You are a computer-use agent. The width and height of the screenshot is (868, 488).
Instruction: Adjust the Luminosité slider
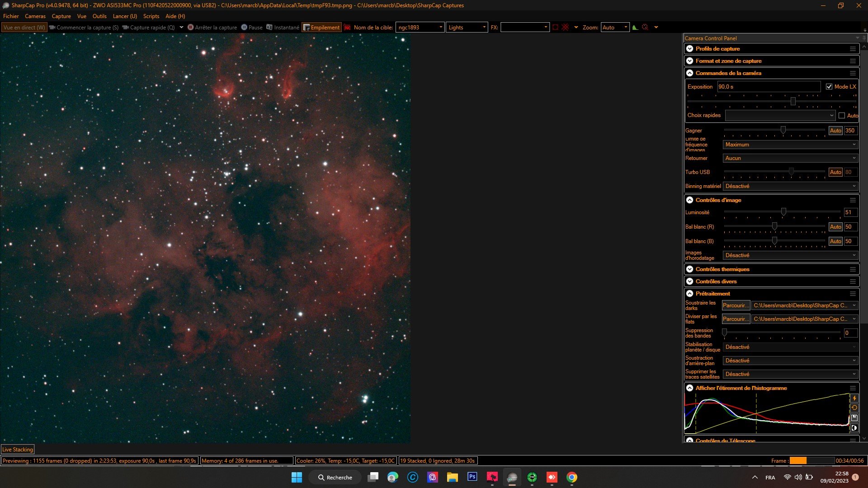(x=783, y=212)
